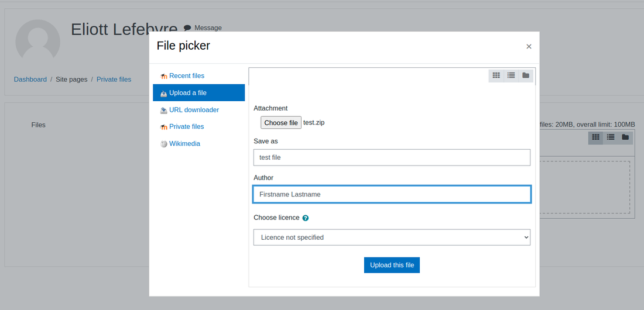
Task: Go to Dashboard breadcrumb link
Action: pyautogui.click(x=30, y=80)
